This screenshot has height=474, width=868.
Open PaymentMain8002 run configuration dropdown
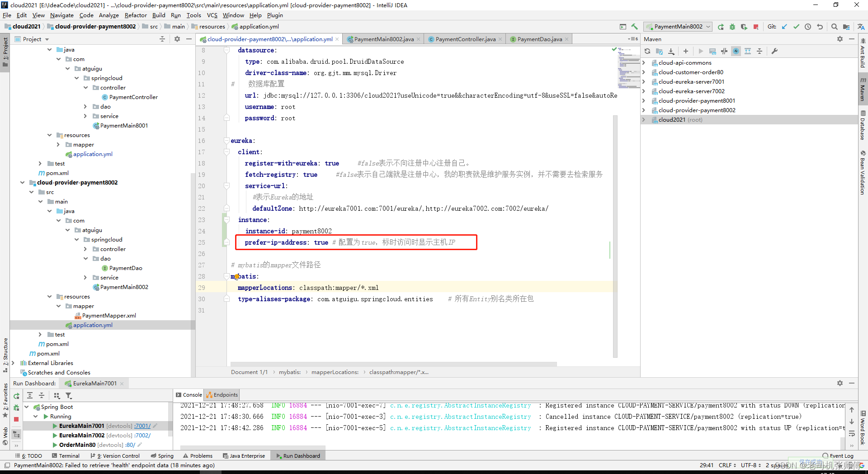tap(678, 27)
